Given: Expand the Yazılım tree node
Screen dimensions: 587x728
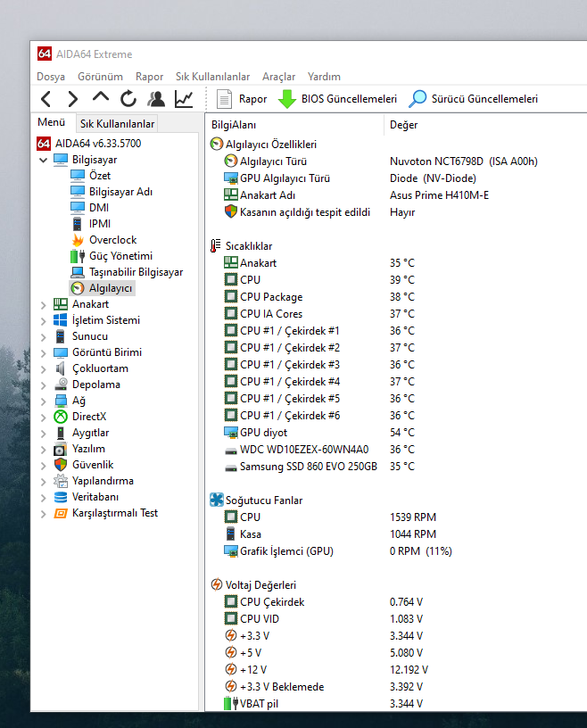Looking at the screenshot, I should (44, 450).
